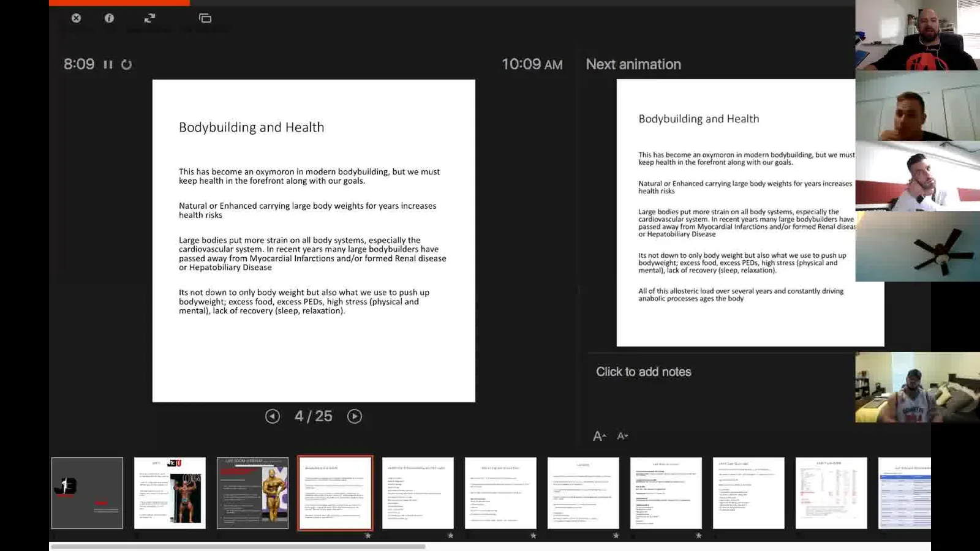Click the Swap Displays arrows icon

tap(150, 18)
